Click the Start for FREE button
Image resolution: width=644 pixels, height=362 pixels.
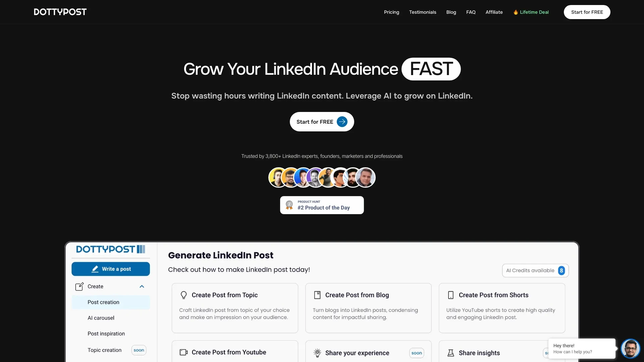click(x=322, y=122)
